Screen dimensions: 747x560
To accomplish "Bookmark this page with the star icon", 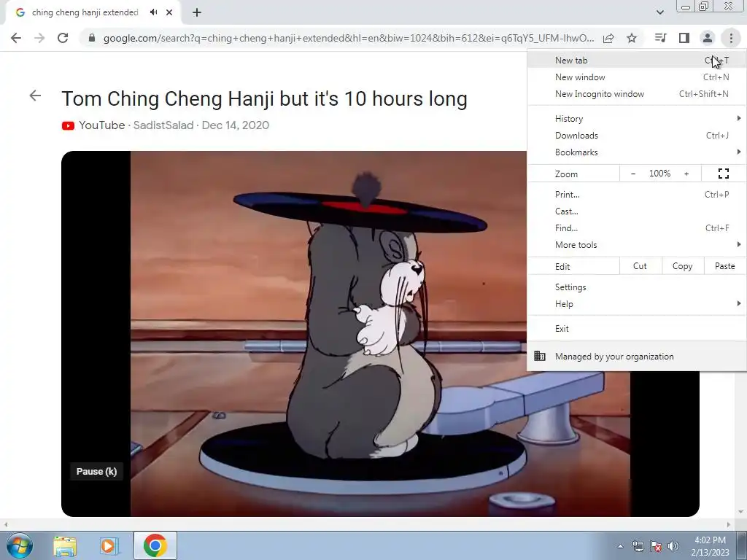I will pos(632,38).
